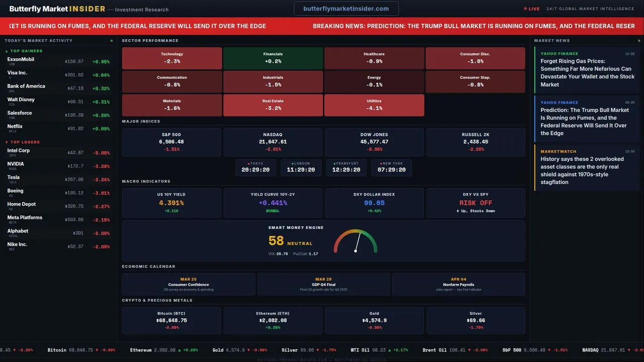Open the Russell 2K index card
644x362 pixels.
[475, 142]
